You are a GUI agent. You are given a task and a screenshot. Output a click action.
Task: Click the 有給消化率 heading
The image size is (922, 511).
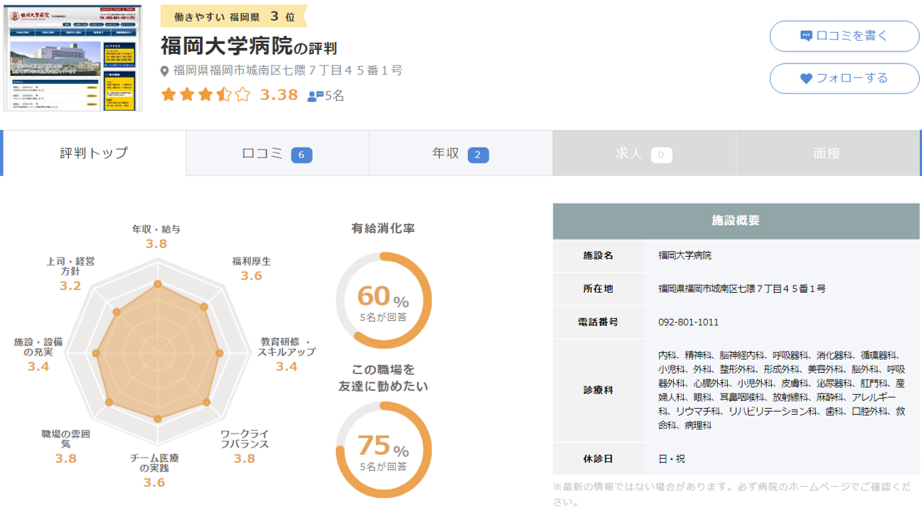pyautogui.click(x=383, y=228)
